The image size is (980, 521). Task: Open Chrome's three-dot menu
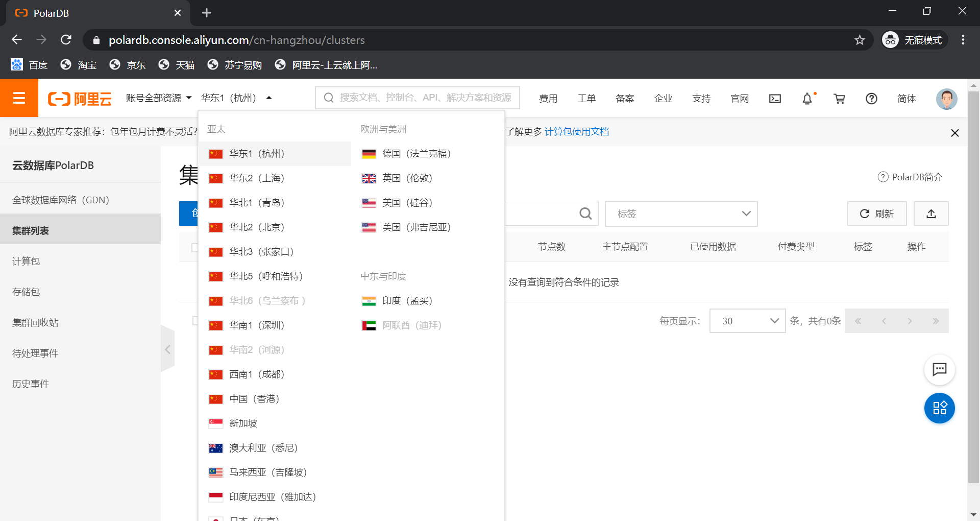pos(963,40)
